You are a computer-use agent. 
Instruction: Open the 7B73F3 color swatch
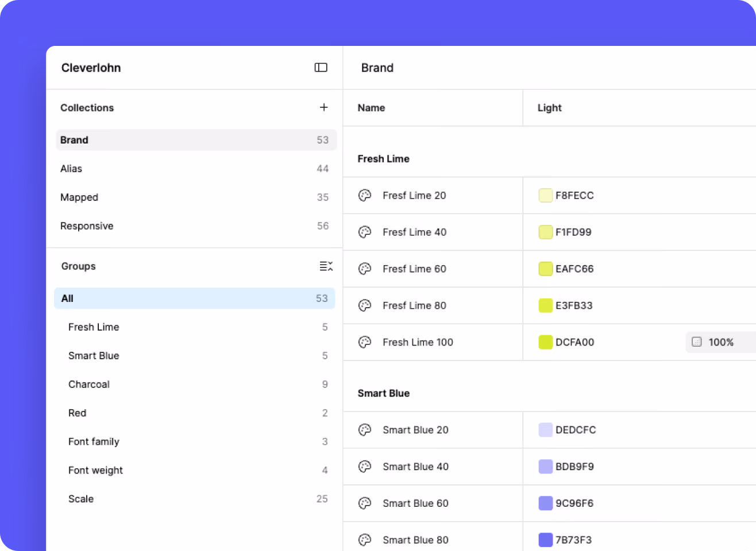tap(545, 540)
